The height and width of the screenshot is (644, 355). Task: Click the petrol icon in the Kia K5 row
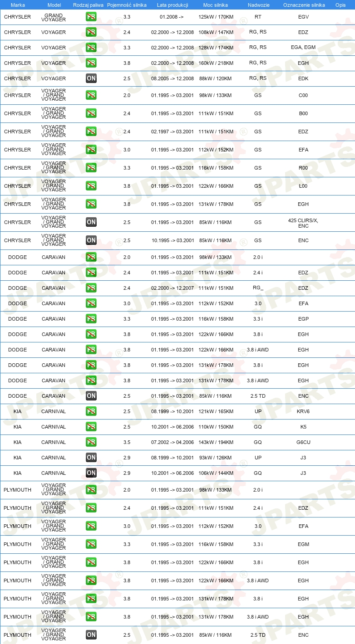click(91, 427)
